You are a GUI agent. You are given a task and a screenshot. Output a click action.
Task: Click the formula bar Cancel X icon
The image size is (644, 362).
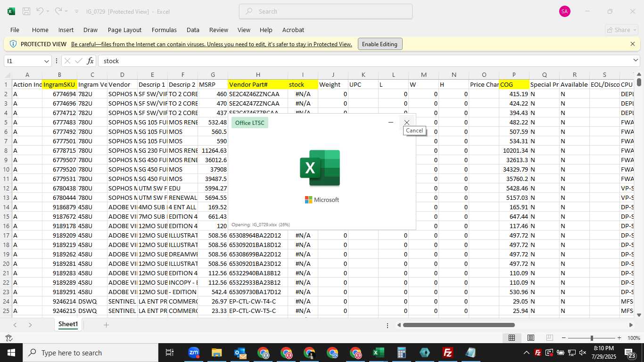[67, 61]
